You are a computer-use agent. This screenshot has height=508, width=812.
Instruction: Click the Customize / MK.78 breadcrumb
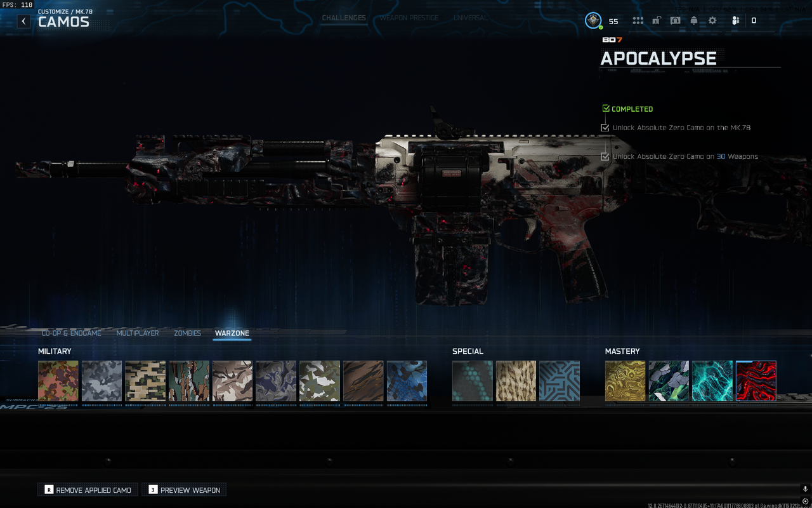click(x=65, y=11)
